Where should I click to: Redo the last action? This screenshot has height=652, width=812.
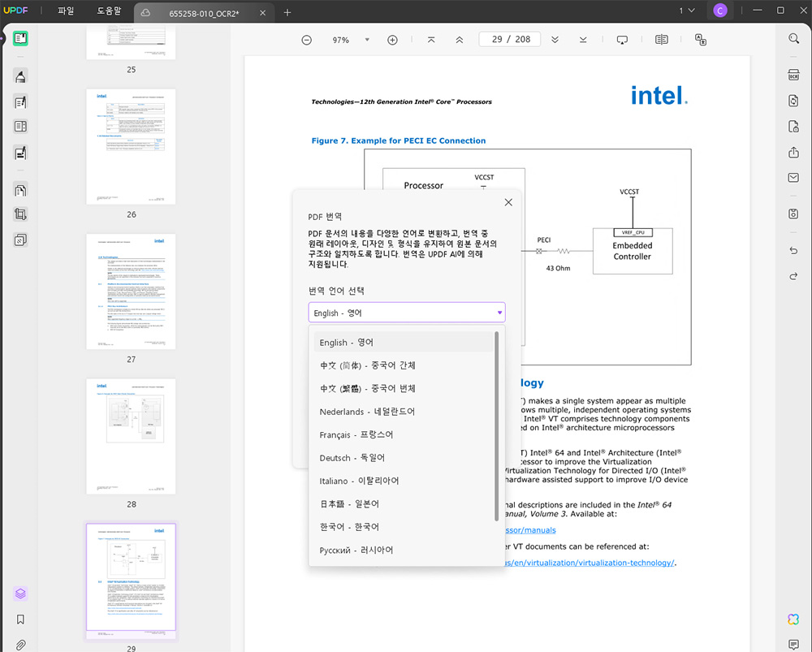pyautogui.click(x=793, y=276)
